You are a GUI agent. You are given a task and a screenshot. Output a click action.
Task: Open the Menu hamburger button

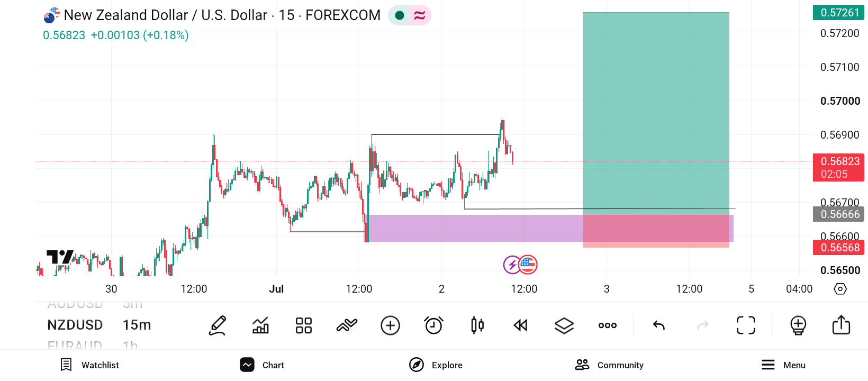[x=783, y=365]
